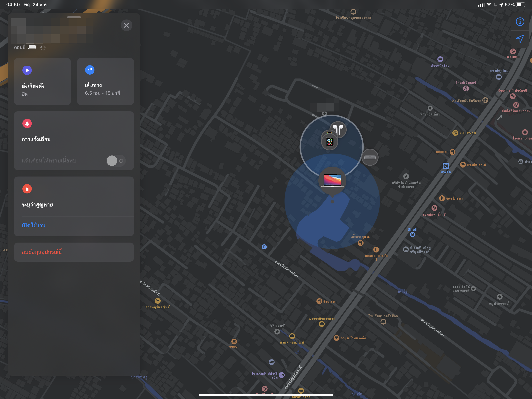532x399 pixels.
Task: Tap the 'การแจ้งเตือน' notifications heading
Action: [36, 139]
